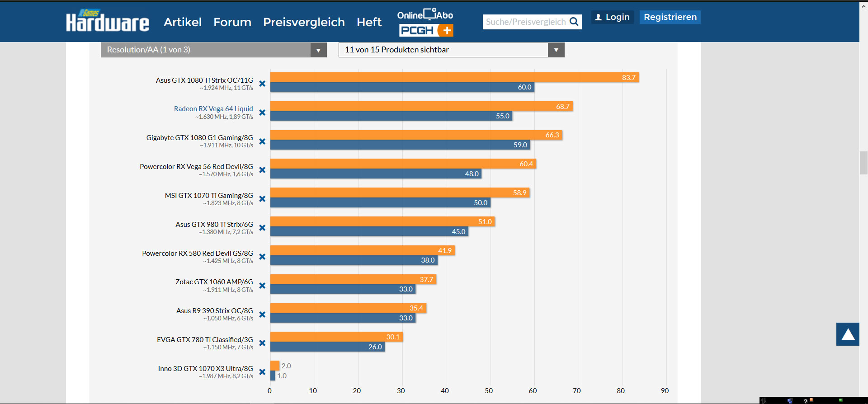868x404 pixels.
Task: Click the ~1.630 MHz, 1,89 GT/s spec text
Action: [224, 117]
